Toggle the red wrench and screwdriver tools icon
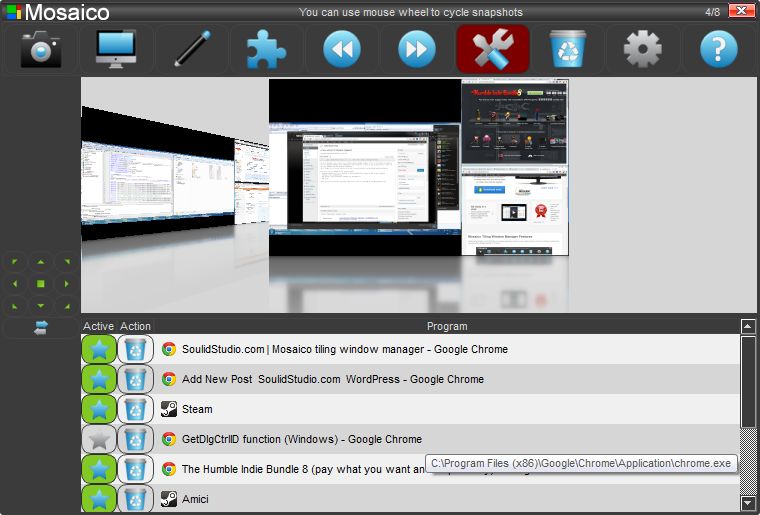This screenshot has height=515, width=760. (x=492, y=49)
